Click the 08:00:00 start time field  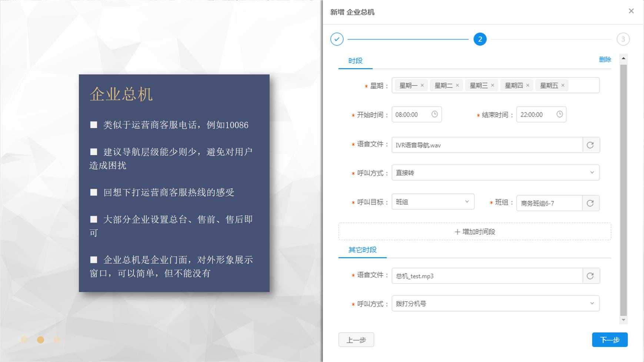point(417,114)
